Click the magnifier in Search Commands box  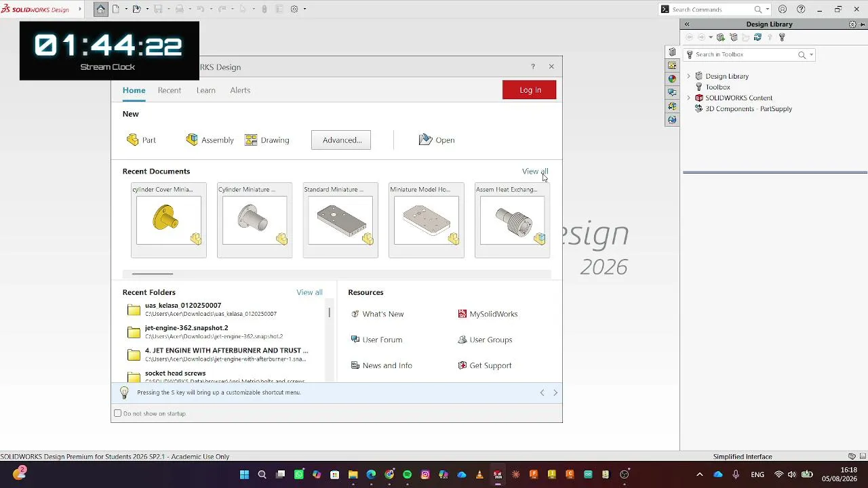coord(757,9)
